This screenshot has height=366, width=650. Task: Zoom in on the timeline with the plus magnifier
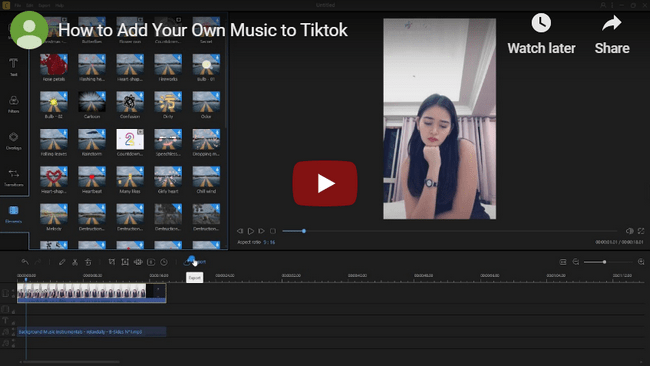641,262
